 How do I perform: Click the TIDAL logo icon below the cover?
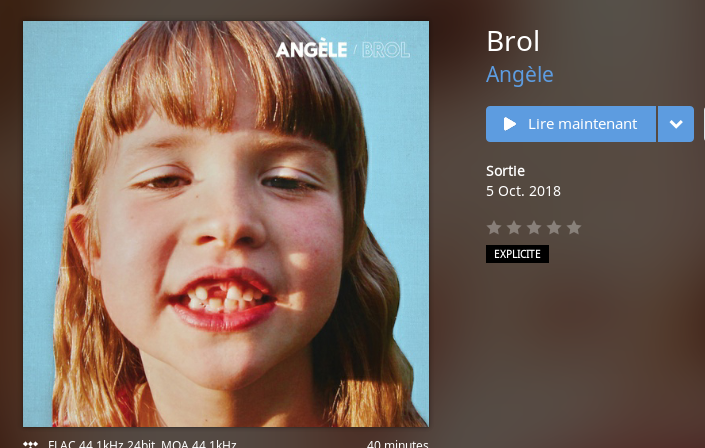(31, 444)
